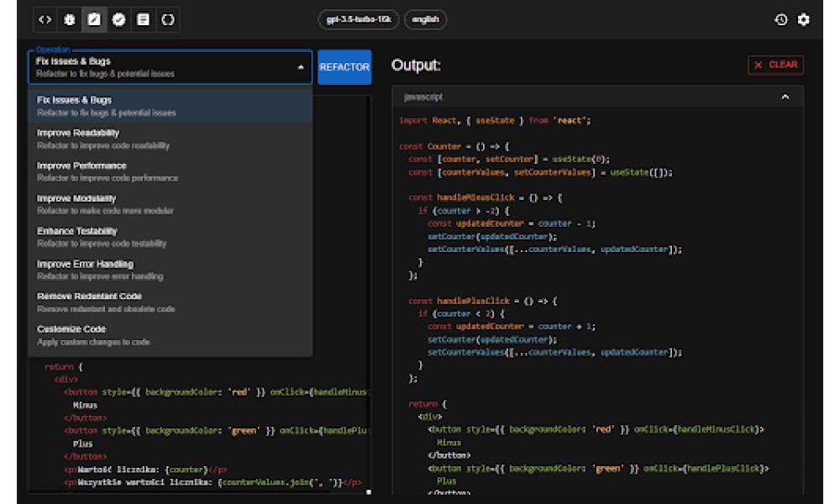Open the verified checkmark badge tool
Image resolution: width=840 pixels, height=504 pixels.
click(118, 20)
